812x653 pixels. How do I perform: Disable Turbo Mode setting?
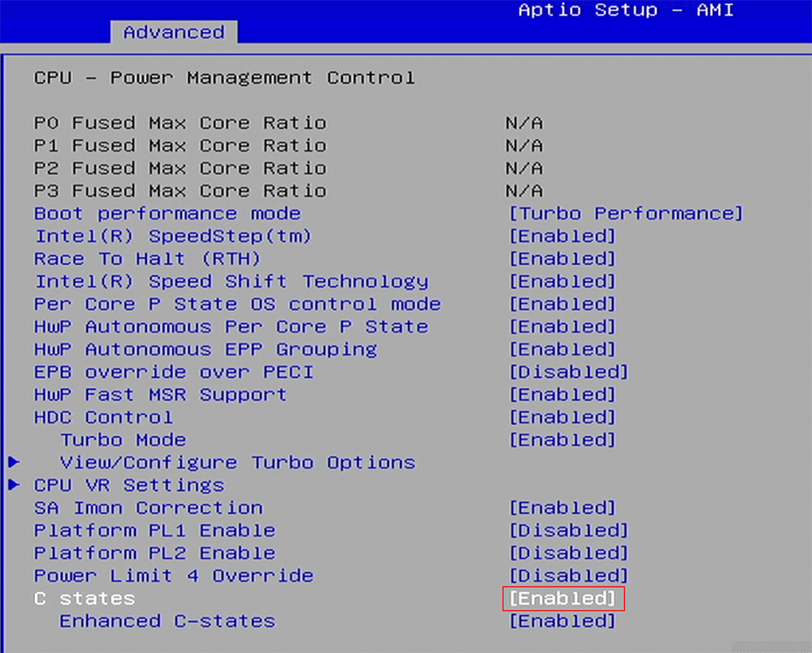pos(562,440)
